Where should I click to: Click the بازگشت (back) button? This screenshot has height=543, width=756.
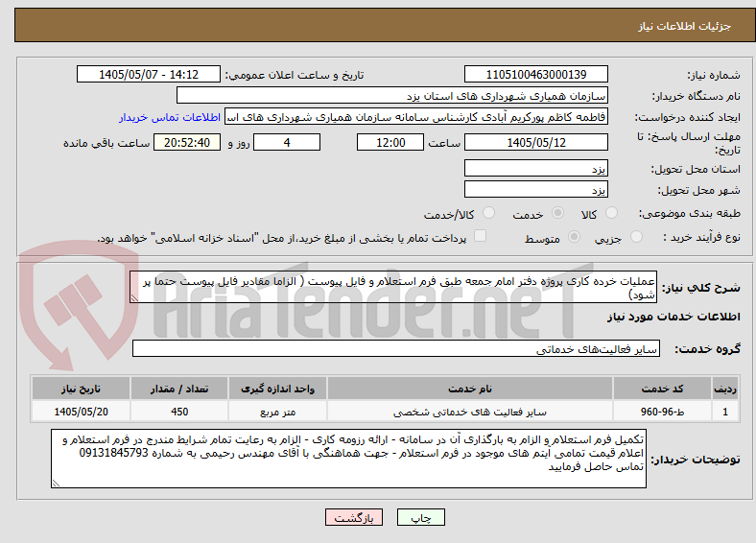tap(354, 517)
